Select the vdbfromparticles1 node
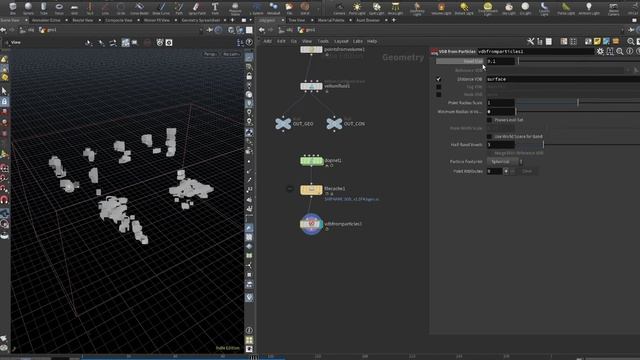640x360 pixels. [311, 224]
